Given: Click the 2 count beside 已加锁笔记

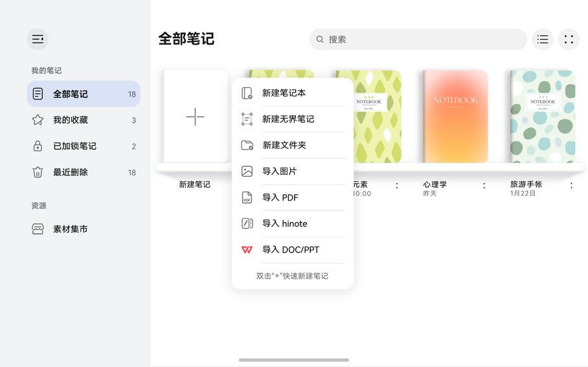Looking at the screenshot, I should tap(133, 146).
